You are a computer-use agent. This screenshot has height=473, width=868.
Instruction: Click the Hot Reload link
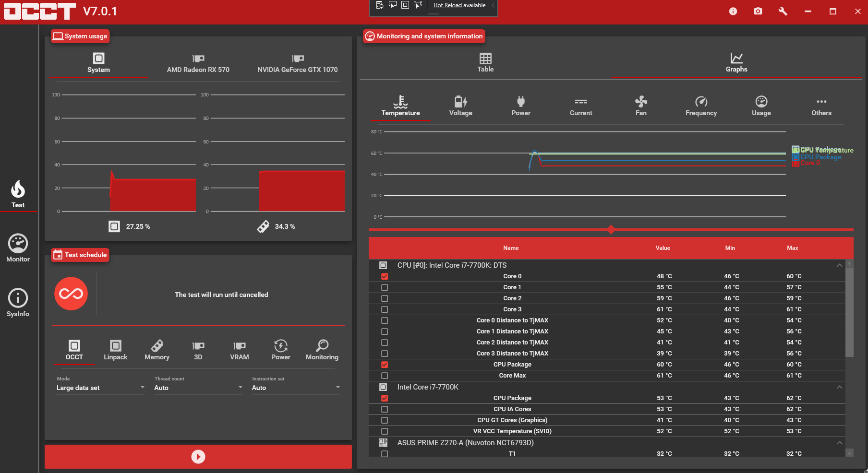tap(447, 5)
